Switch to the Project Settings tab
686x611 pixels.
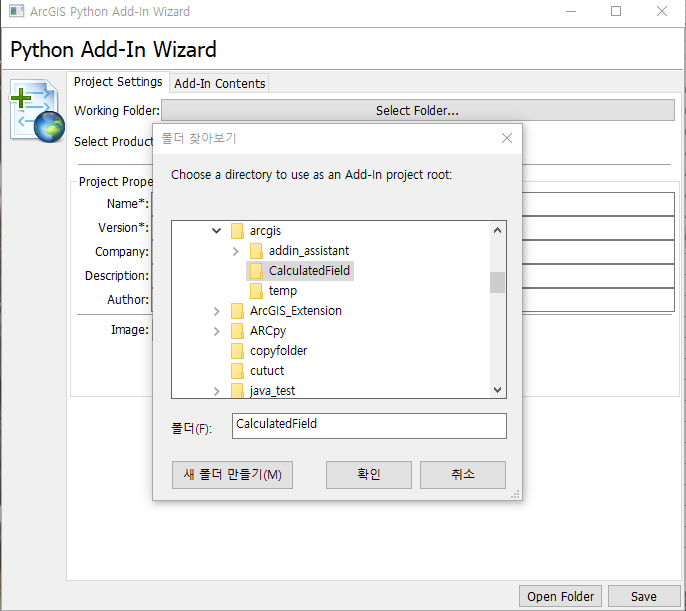coord(118,82)
